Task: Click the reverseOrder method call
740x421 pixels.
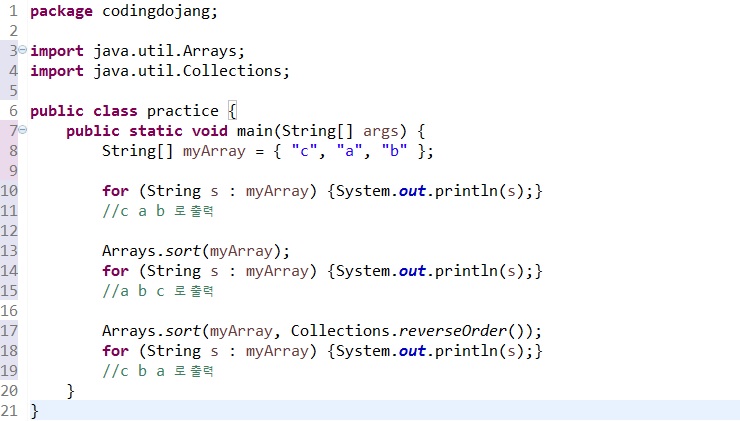Action: (453, 331)
